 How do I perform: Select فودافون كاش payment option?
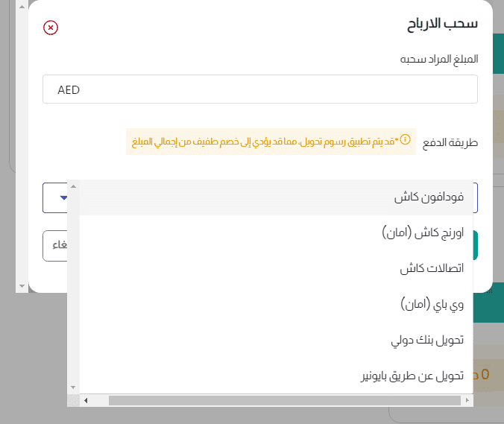click(x=429, y=198)
